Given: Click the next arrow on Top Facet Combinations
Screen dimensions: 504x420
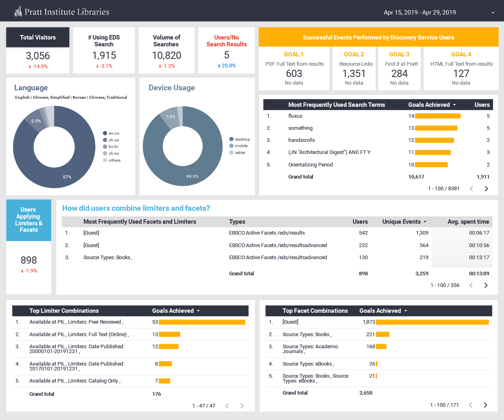Looking at the screenshot, I should pos(486,405).
